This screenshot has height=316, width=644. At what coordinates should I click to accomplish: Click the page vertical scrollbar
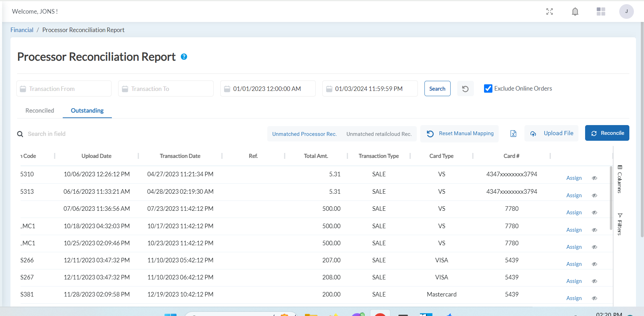pyautogui.click(x=642, y=130)
